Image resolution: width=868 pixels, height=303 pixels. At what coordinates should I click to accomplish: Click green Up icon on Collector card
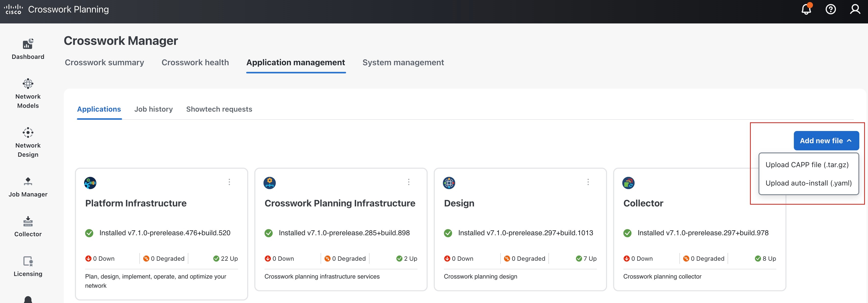tap(758, 258)
